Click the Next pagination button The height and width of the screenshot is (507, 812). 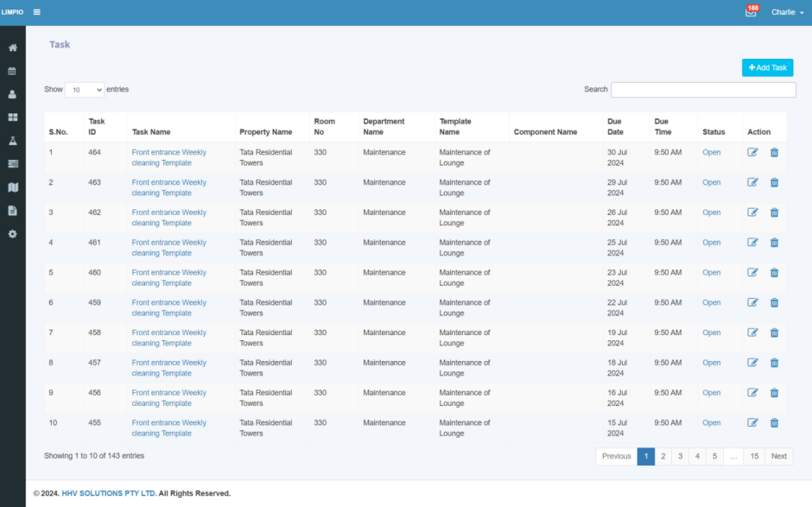point(779,456)
